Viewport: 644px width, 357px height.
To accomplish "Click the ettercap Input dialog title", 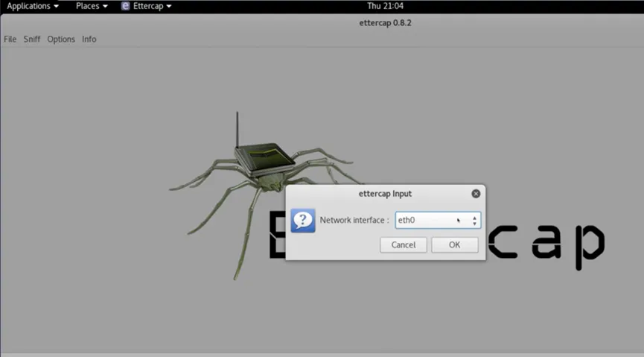I will [385, 194].
